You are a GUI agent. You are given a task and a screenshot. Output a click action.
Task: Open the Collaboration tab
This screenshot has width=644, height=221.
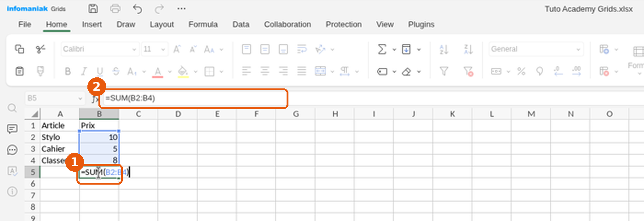287,24
